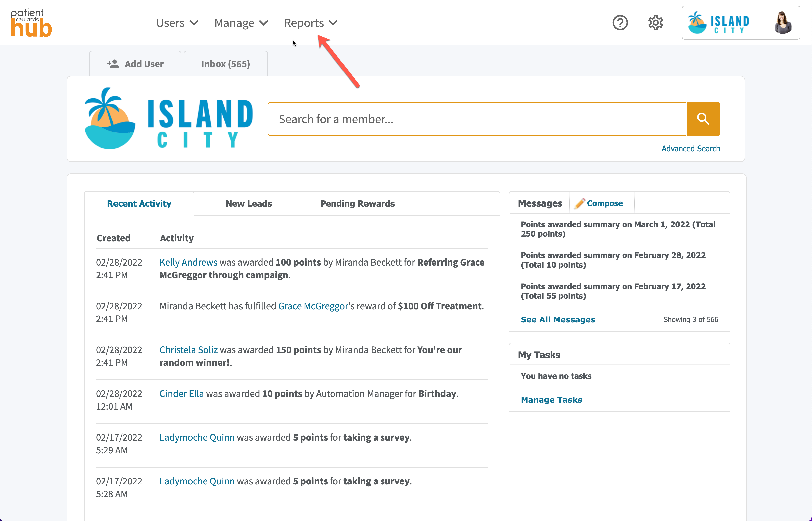812x521 pixels.
Task: Open March 1, 2022 points summary message
Action: tap(618, 229)
